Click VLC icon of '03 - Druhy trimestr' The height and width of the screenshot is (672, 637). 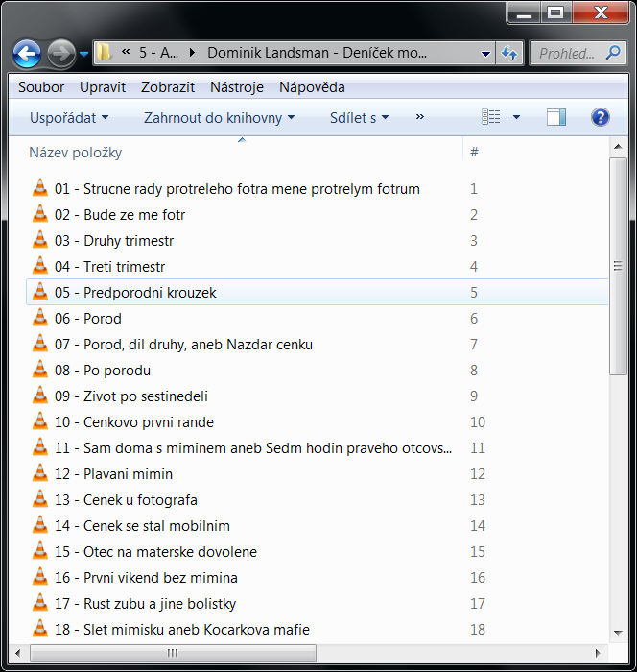pyautogui.click(x=40, y=240)
